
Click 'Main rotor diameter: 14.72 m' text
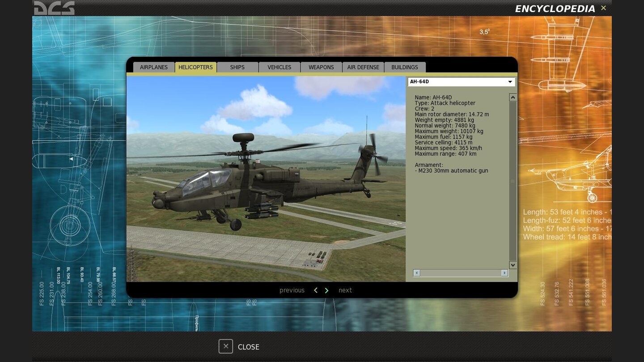point(452,114)
